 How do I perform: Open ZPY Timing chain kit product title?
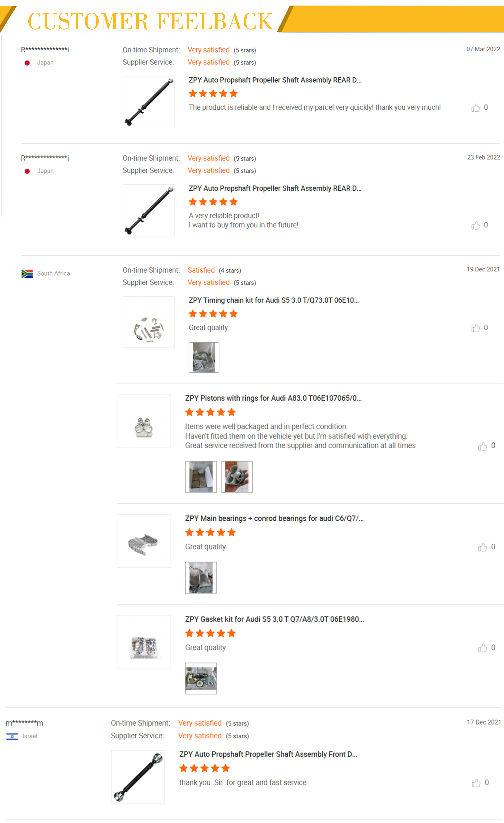click(274, 300)
